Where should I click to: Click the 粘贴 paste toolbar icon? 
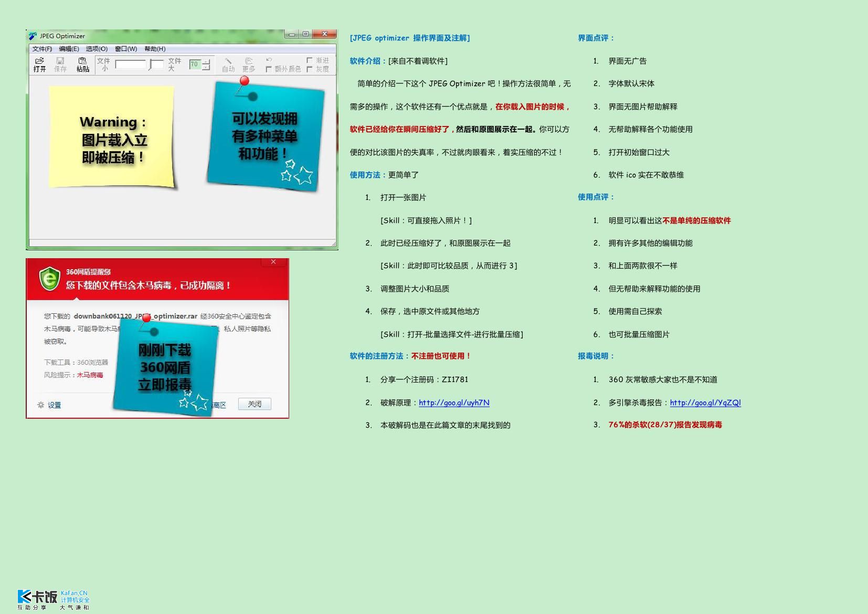82,65
